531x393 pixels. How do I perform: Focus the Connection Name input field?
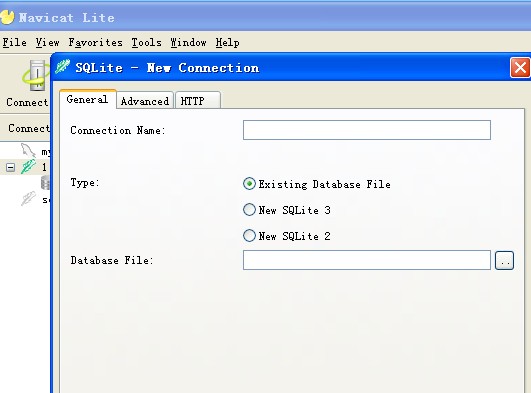click(x=367, y=130)
